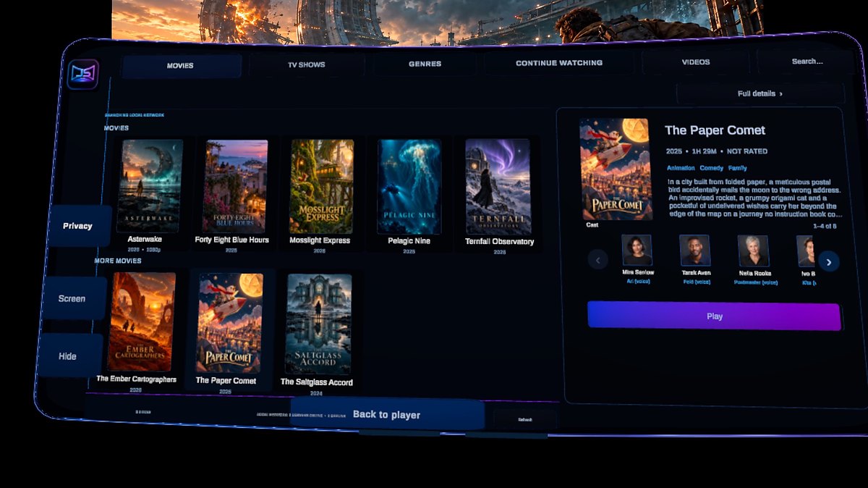Viewport: 868px width, 488px height.
Task: Open the Videos tab
Action: tap(696, 62)
